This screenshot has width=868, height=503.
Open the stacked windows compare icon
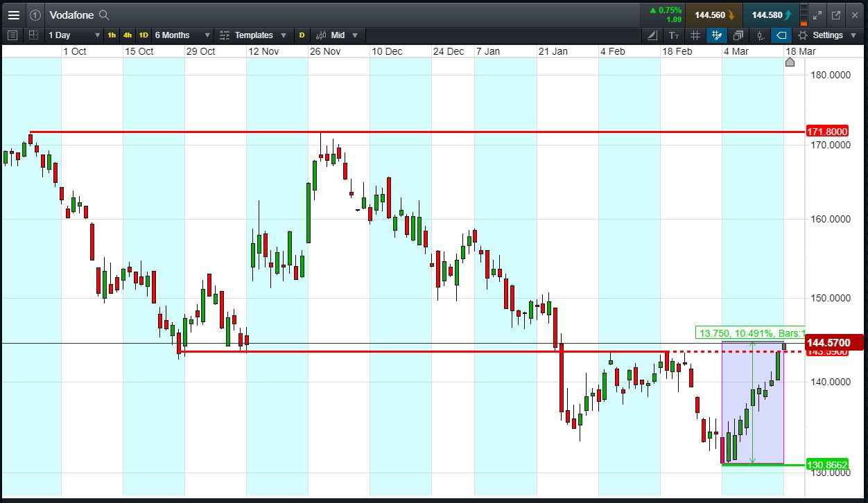point(738,35)
